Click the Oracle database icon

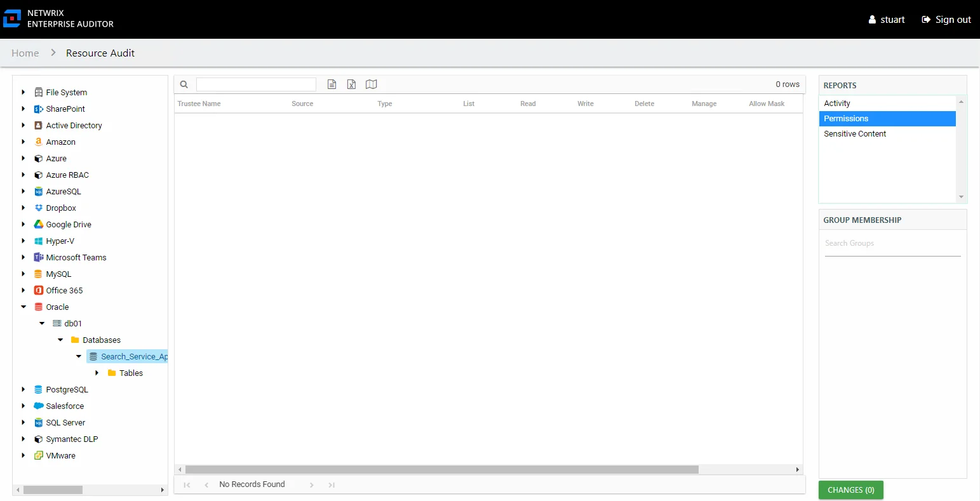pyautogui.click(x=39, y=307)
